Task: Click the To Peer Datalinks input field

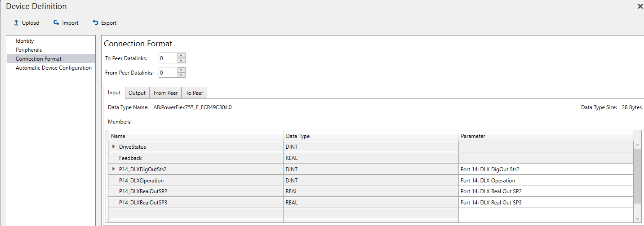Action: [168, 58]
